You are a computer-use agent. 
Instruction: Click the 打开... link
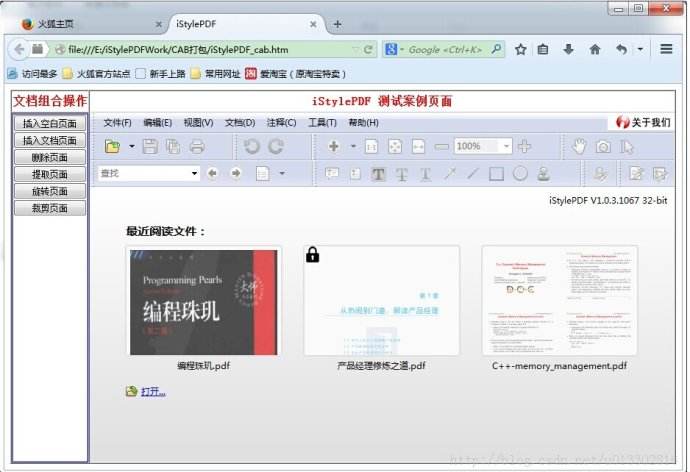tap(153, 391)
